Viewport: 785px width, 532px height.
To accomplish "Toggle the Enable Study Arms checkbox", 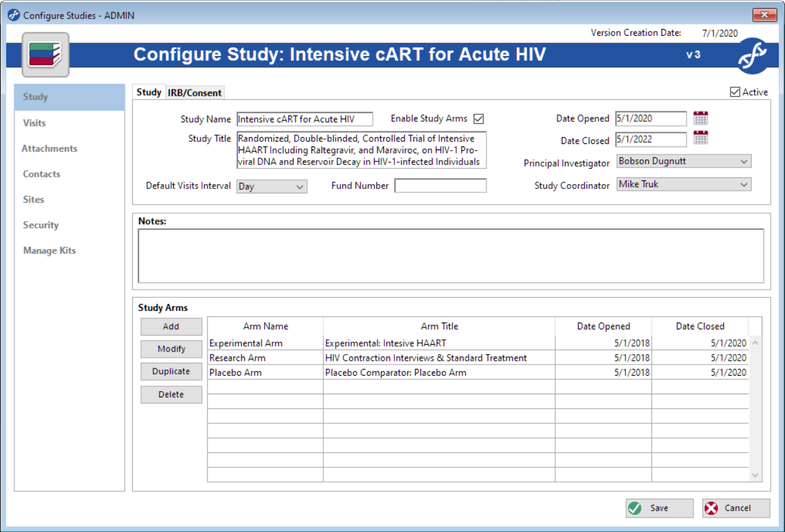I will point(478,119).
